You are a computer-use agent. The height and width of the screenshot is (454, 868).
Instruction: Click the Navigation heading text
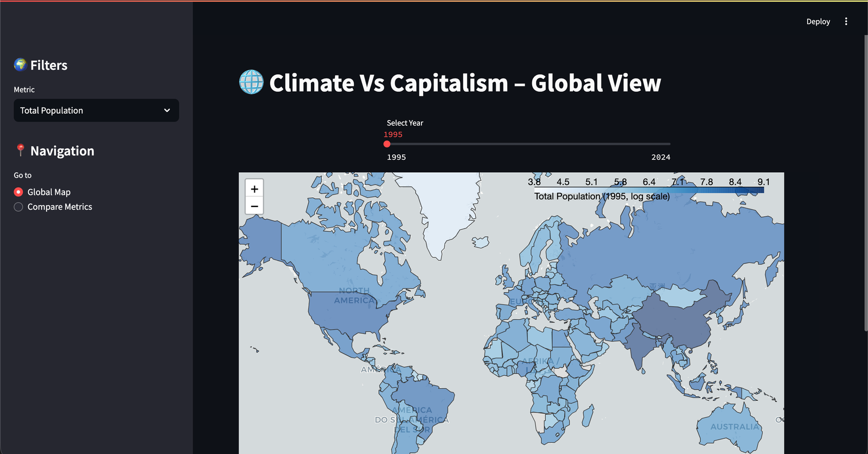(x=62, y=151)
